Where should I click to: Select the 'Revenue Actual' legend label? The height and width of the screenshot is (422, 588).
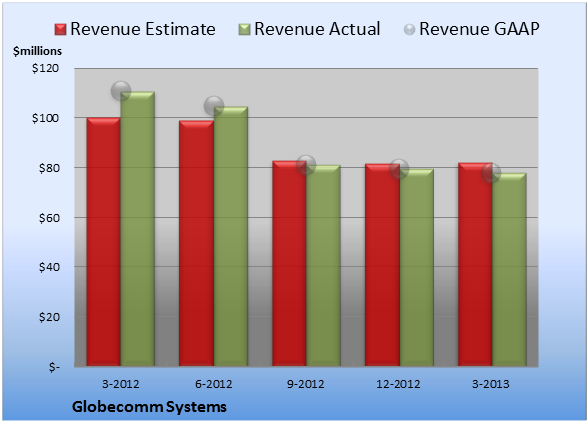pyautogui.click(x=317, y=29)
